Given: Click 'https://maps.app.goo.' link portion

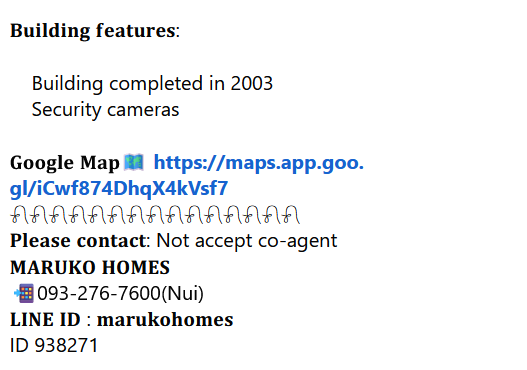Looking at the screenshot, I should [x=259, y=163].
